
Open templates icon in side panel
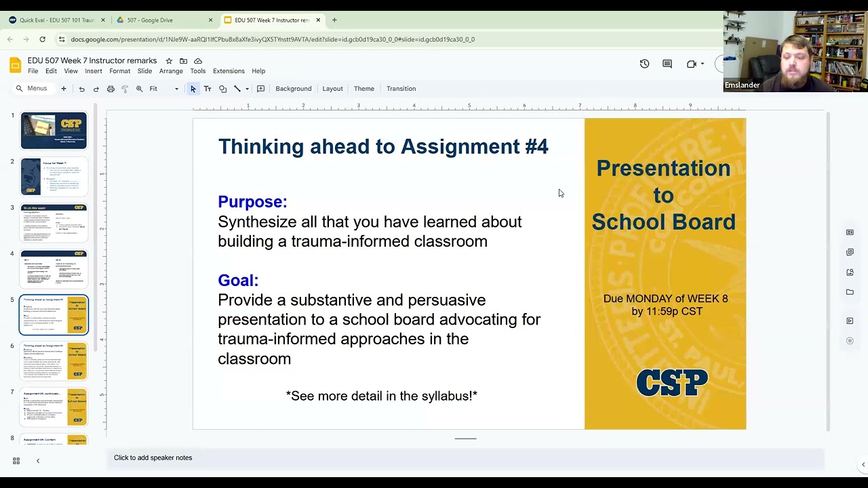coord(850,232)
